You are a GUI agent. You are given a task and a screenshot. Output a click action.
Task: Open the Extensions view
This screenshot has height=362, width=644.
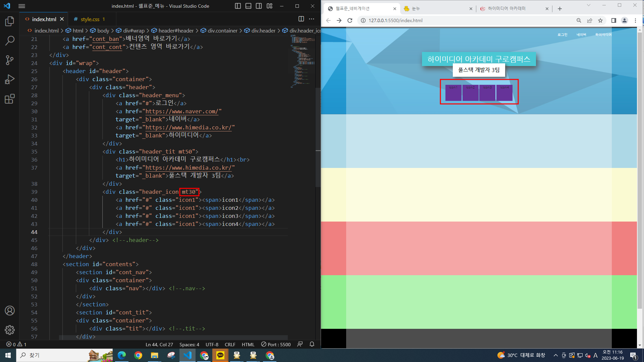(10, 99)
